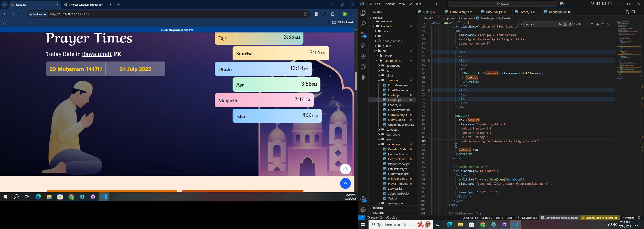
Task: Click JavaScript JSX language mode
Action: pos(527,218)
